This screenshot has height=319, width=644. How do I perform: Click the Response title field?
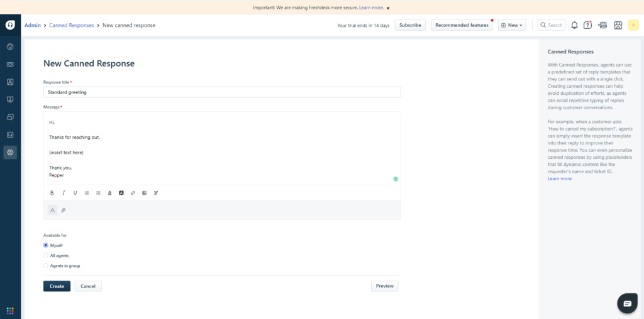point(221,92)
